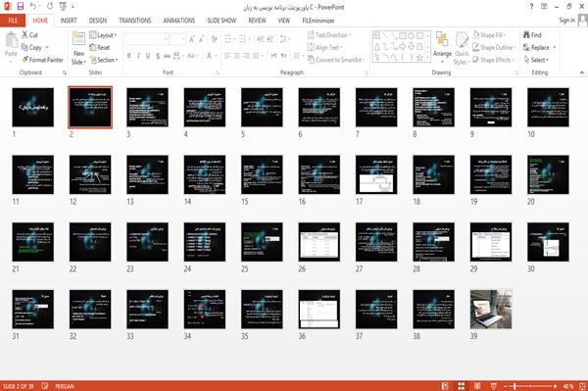Click the PERSIAN language indicator
This screenshot has width=588, height=391.
point(65,386)
